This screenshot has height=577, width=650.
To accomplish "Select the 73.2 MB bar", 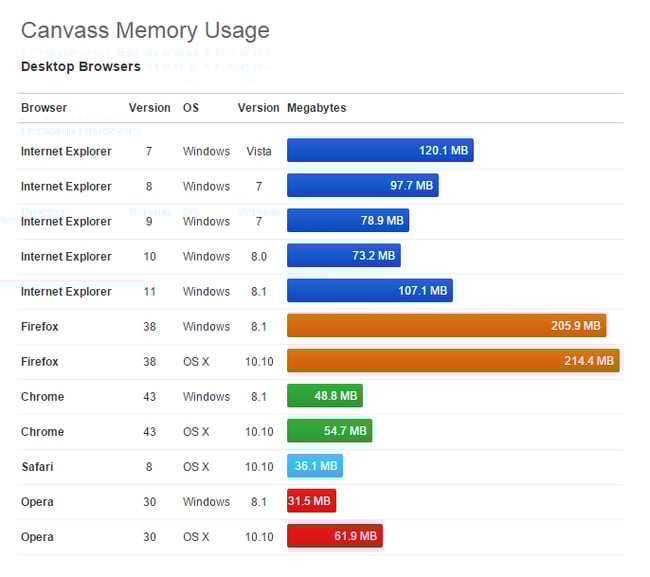I will click(x=344, y=255).
